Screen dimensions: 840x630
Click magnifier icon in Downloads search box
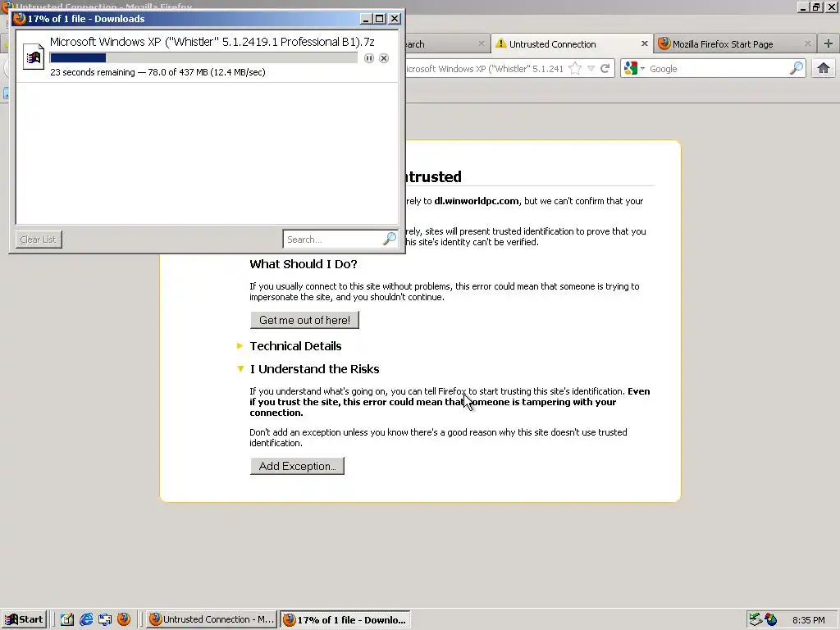[x=390, y=239]
